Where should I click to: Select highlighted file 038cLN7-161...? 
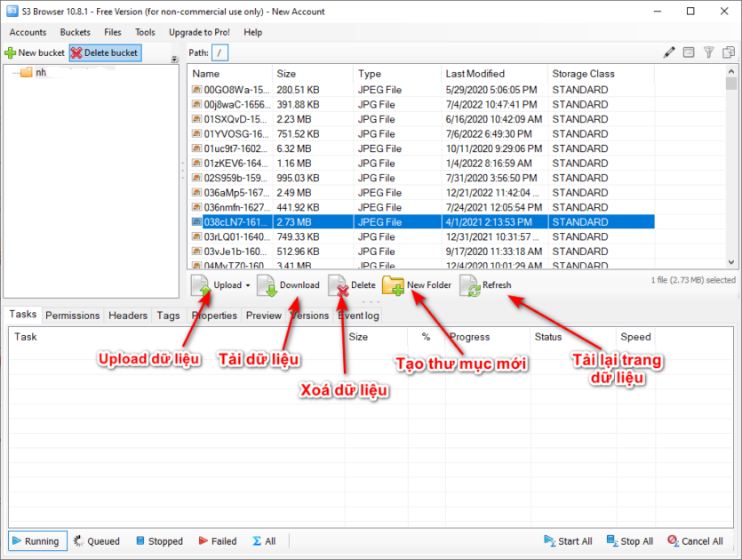click(421, 221)
